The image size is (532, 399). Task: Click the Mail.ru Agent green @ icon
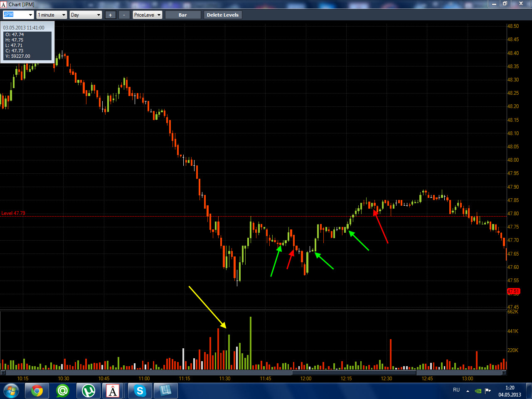coord(62,391)
